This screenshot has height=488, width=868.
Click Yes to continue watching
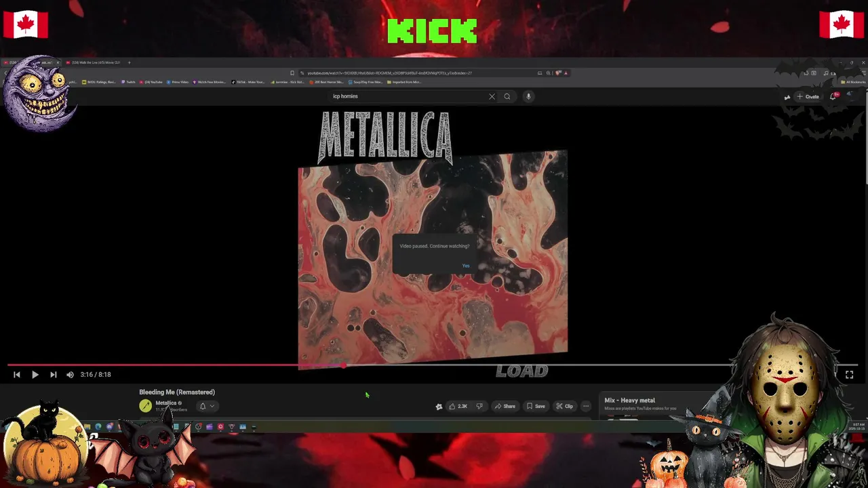[466, 266]
